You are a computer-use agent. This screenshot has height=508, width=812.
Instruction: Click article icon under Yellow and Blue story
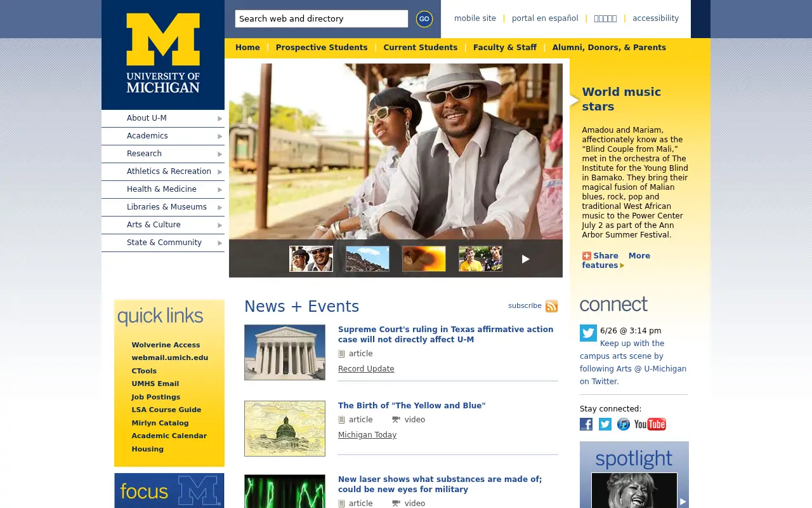coord(341,420)
